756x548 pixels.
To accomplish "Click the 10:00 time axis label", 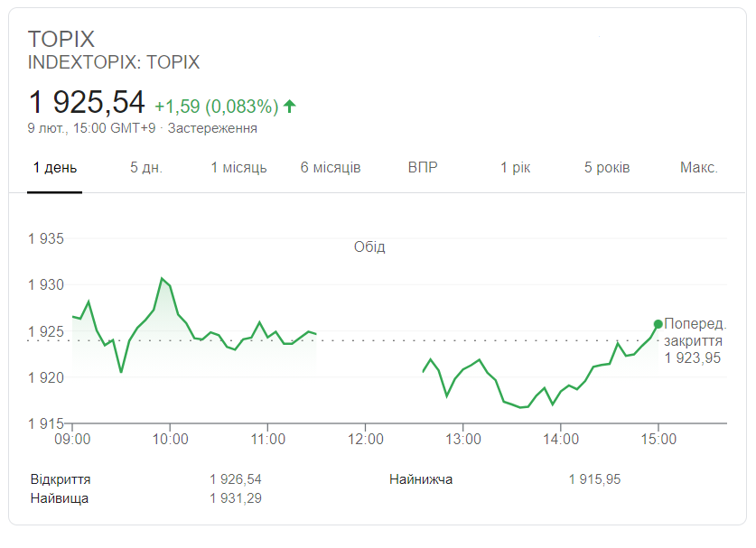I will pyautogui.click(x=170, y=439).
